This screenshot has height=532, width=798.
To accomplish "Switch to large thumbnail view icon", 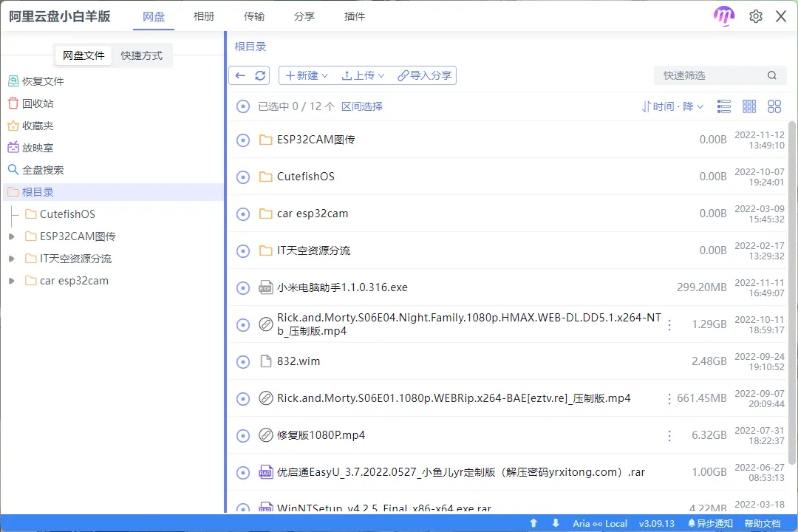I will [x=774, y=106].
